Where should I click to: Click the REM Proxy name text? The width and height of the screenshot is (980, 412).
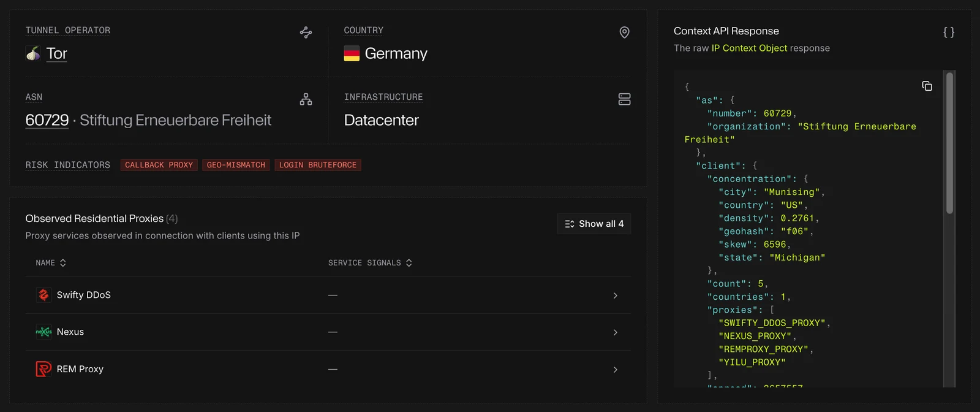click(80, 369)
